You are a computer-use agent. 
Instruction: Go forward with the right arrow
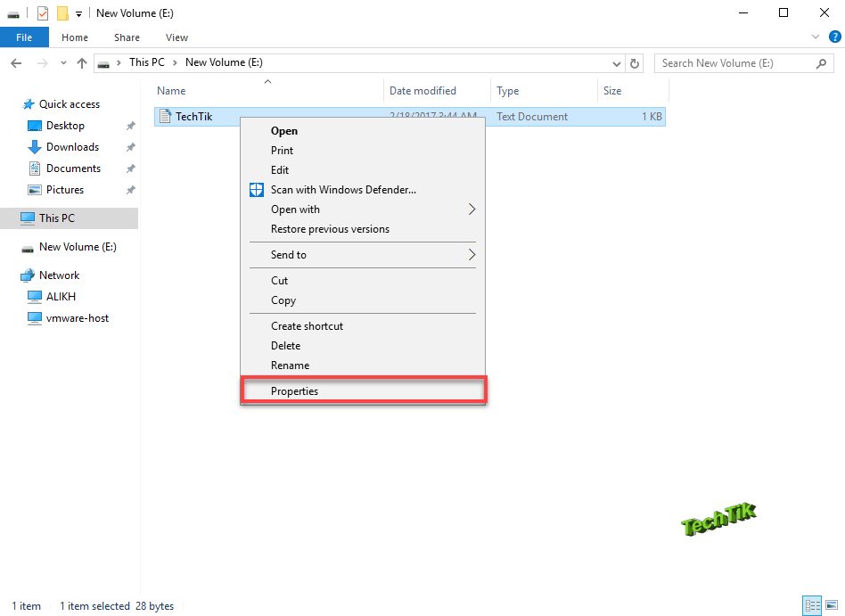click(43, 63)
